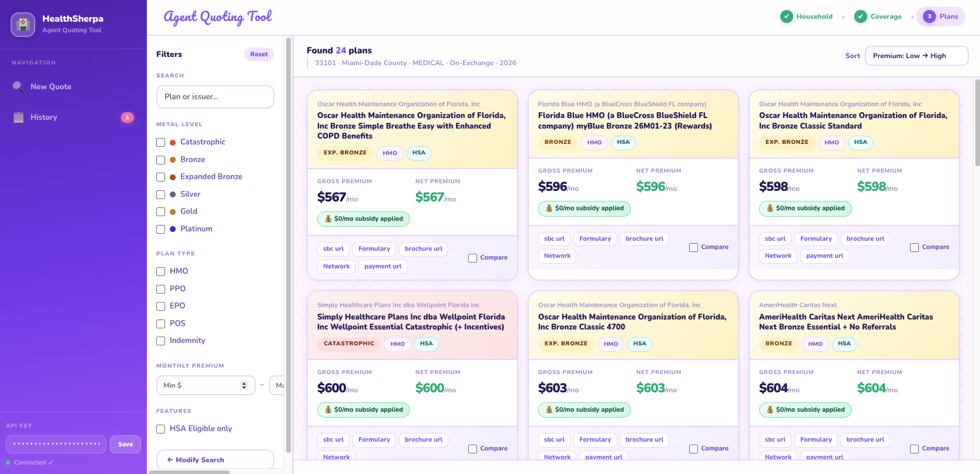Click the Platinum blue dot
980x474 pixels.
click(173, 229)
